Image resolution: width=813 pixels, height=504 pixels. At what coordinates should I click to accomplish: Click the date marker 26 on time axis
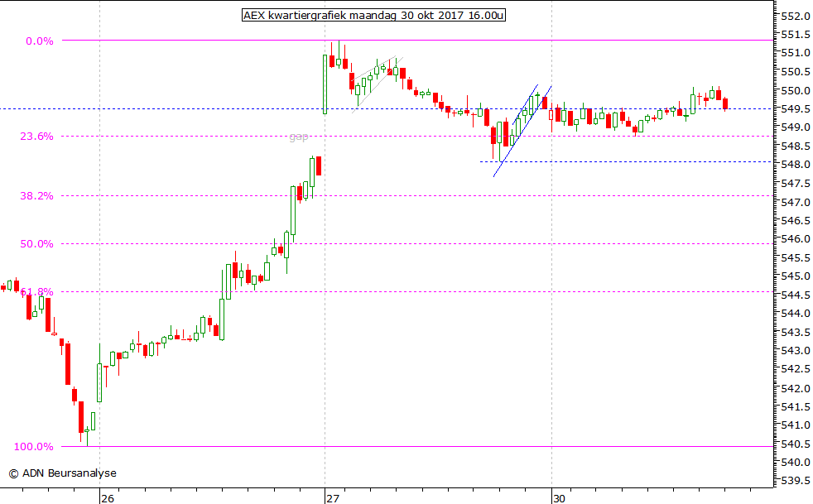click(x=107, y=498)
